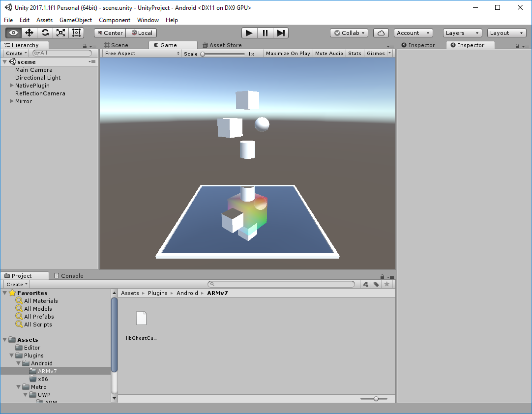Image resolution: width=532 pixels, height=414 pixels.
Task: Open the Free Aspect dropdown
Action: (142, 53)
